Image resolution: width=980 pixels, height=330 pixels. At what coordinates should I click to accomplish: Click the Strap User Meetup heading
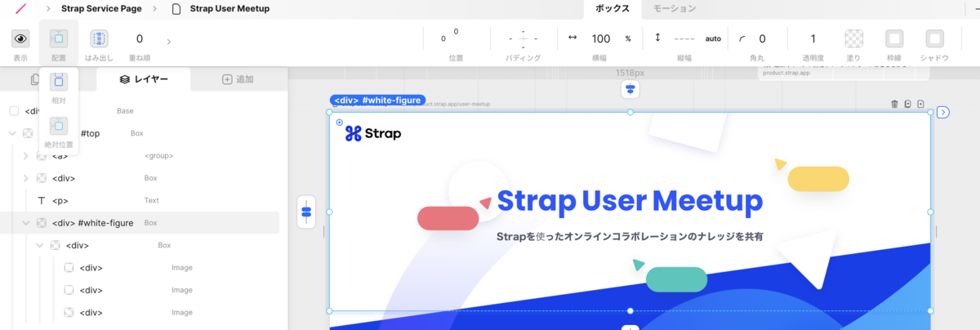tap(630, 200)
